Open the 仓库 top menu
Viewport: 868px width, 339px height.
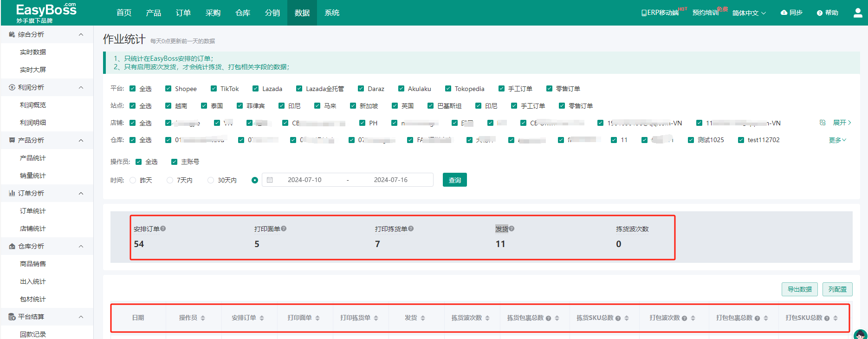(243, 13)
